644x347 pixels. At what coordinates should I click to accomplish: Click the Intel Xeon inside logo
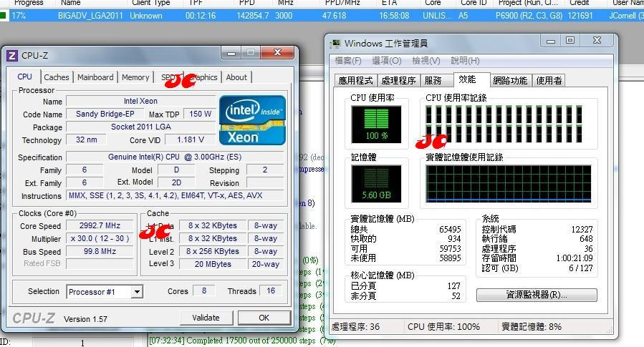click(252, 120)
